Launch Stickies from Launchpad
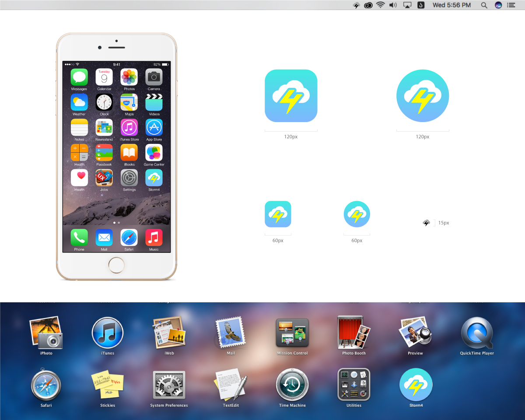The width and height of the screenshot is (525, 420). (108, 385)
